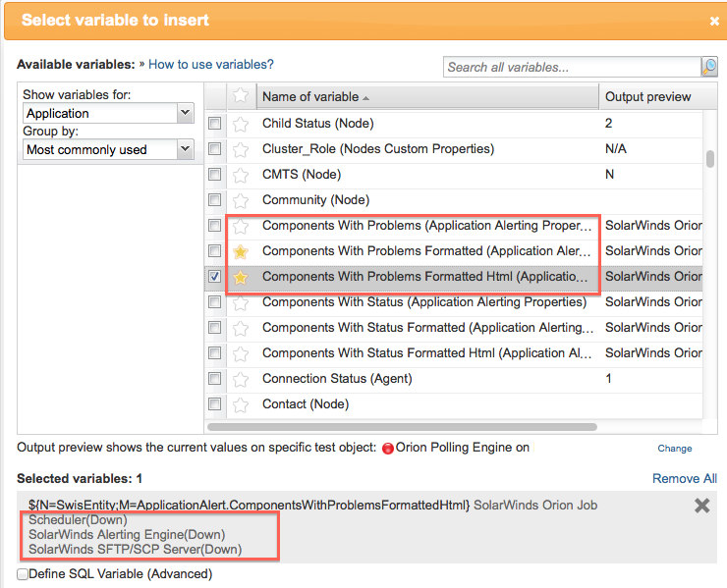Star Child Status (Node) variable
This screenshot has height=588, width=727.
point(241,125)
